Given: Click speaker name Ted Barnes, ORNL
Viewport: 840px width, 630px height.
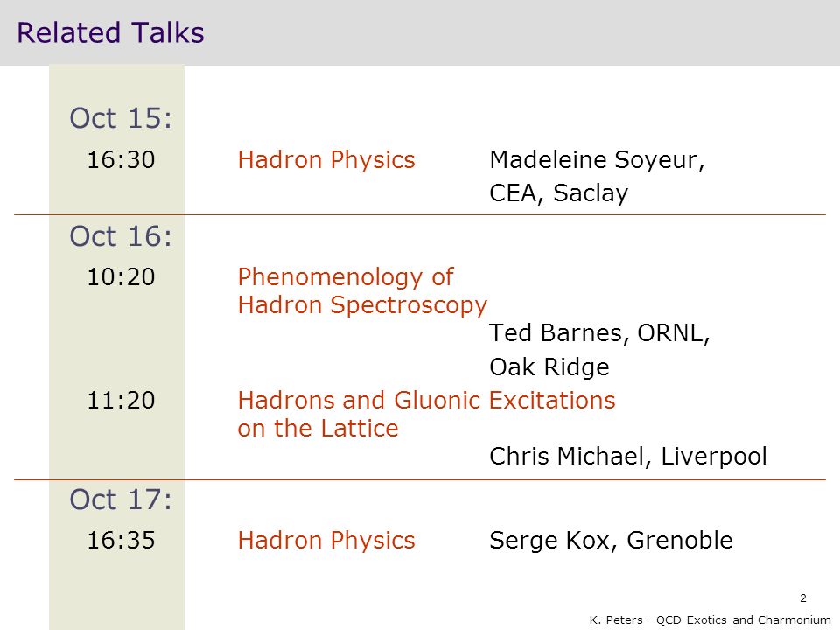Looking at the screenshot, I should pos(599,333).
